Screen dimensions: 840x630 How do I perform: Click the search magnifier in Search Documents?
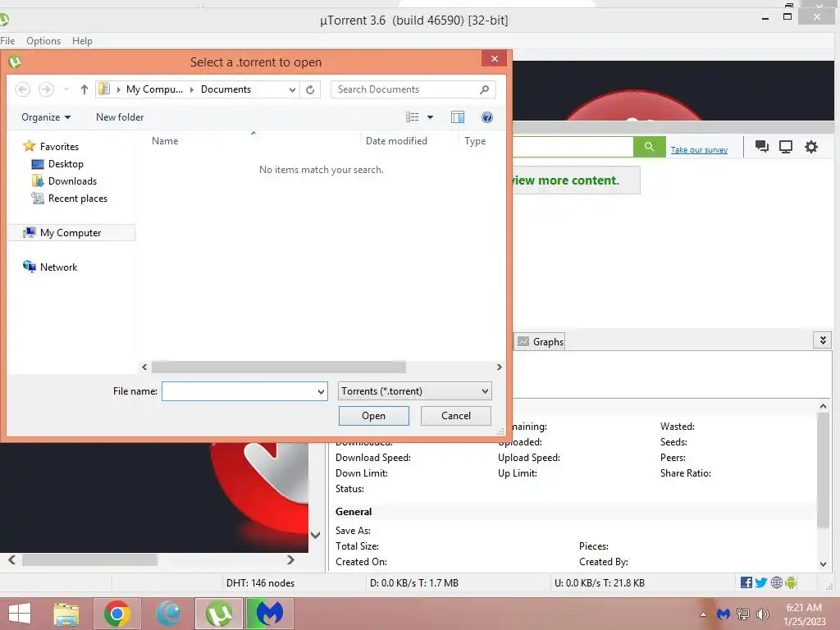pyautogui.click(x=484, y=89)
